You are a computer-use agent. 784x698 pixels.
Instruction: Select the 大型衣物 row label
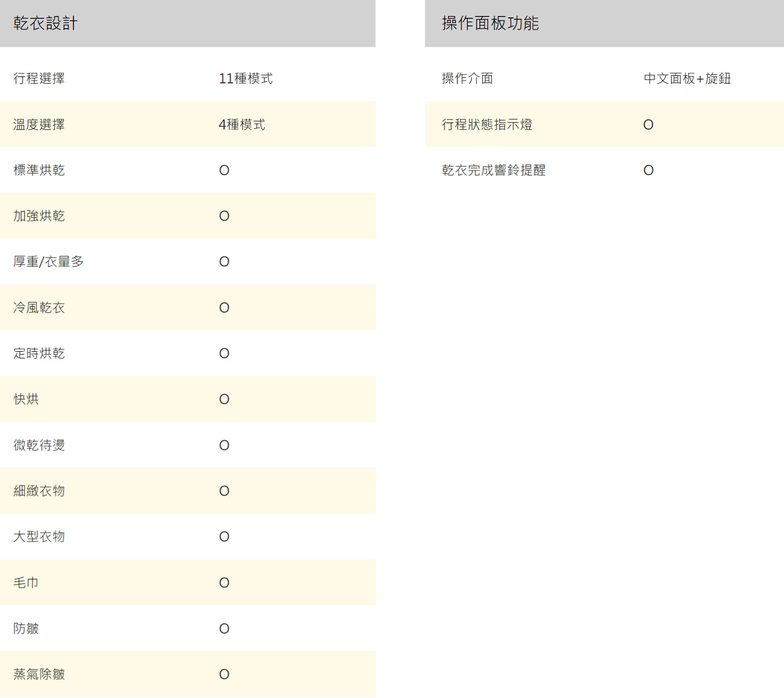coord(39,537)
